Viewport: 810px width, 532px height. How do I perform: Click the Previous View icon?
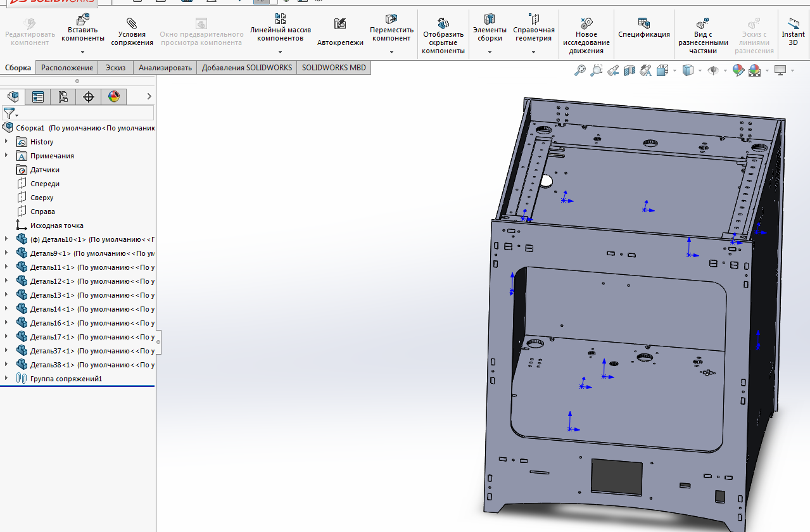[x=613, y=71]
